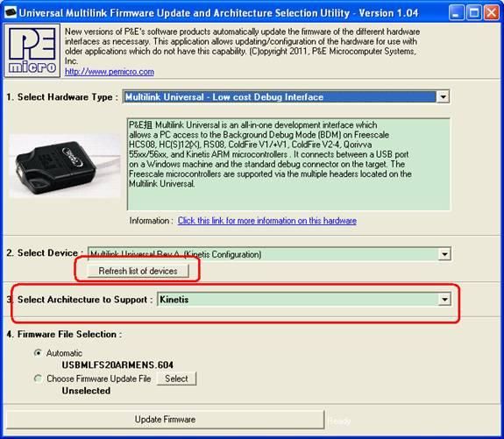Image resolution: width=504 pixels, height=439 pixels.
Task: Click the USBMLFS20ARMENS.604 filename text
Action: coord(117,365)
